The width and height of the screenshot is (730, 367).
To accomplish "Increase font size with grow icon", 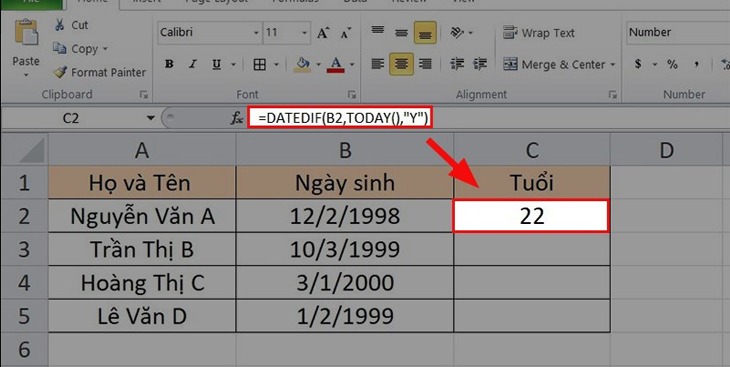I will pos(323,33).
